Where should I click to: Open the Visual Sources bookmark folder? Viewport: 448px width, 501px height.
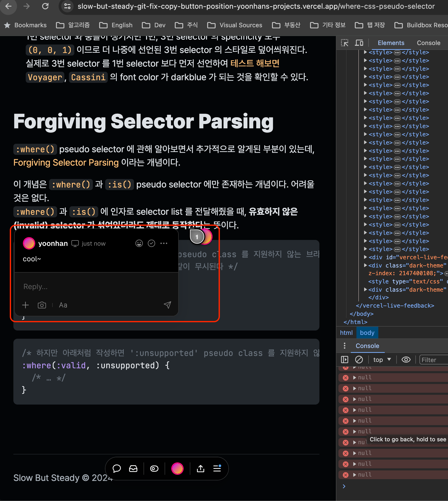[x=235, y=25]
